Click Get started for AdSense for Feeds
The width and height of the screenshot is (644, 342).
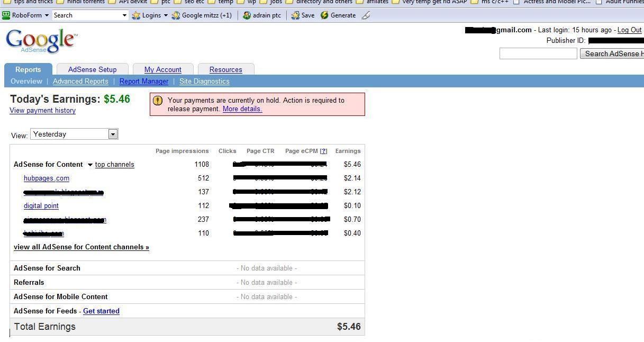101,311
